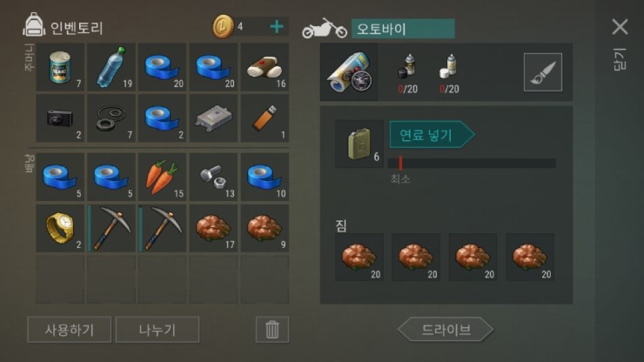
Task: Select the bolts and nuts stack of 13
Action: coord(213,178)
